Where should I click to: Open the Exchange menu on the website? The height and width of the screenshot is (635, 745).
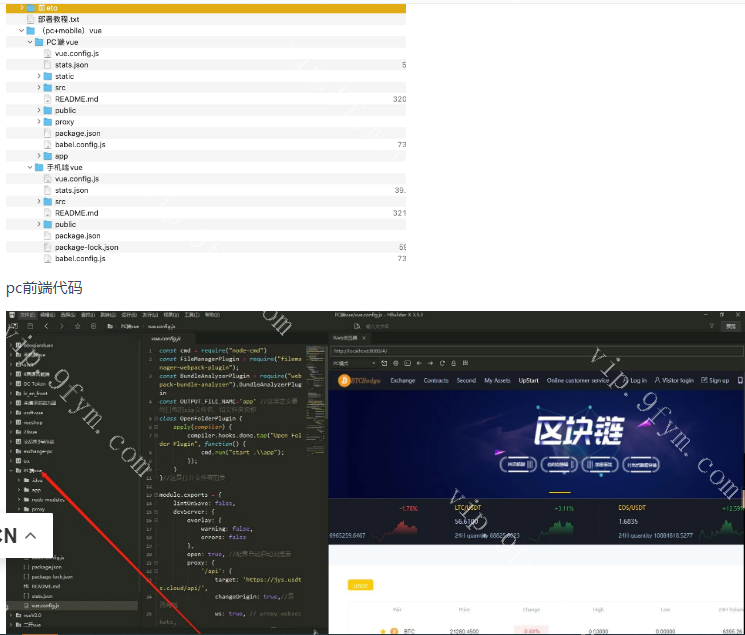pos(402,381)
